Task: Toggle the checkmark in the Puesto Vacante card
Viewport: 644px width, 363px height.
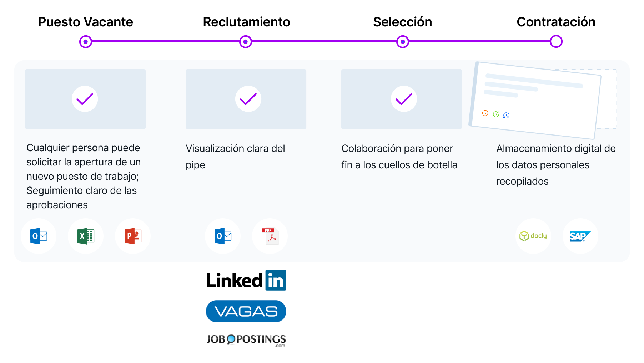Action: (x=85, y=99)
